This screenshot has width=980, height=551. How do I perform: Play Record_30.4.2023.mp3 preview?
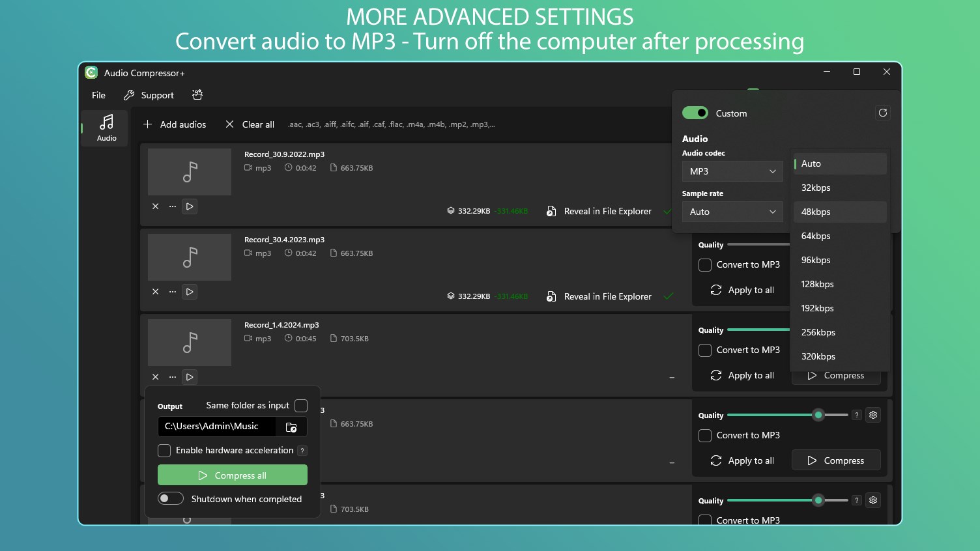click(190, 292)
